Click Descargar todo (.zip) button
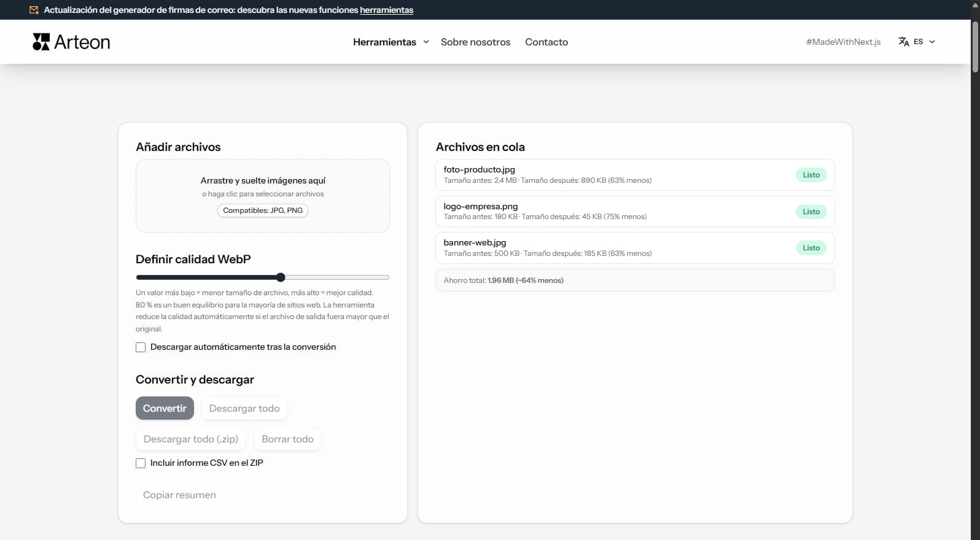The image size is (980, 540). (x=190, y=439)
